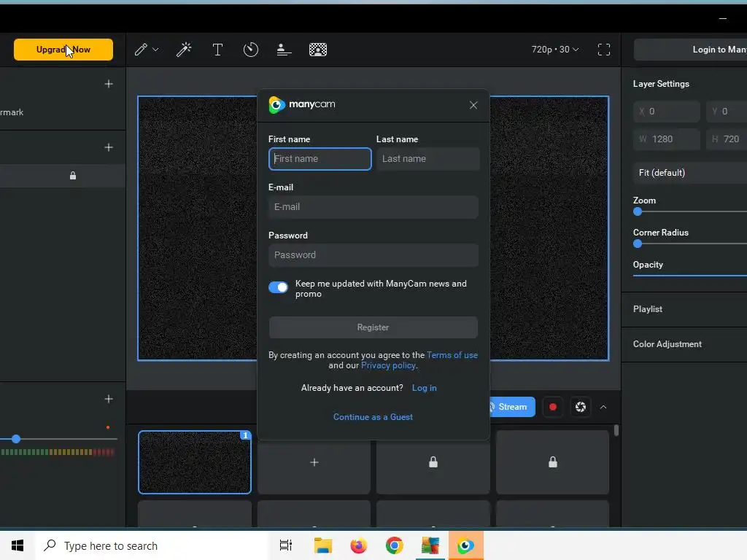Click the W 1280 width field

(x=667, y=139)
